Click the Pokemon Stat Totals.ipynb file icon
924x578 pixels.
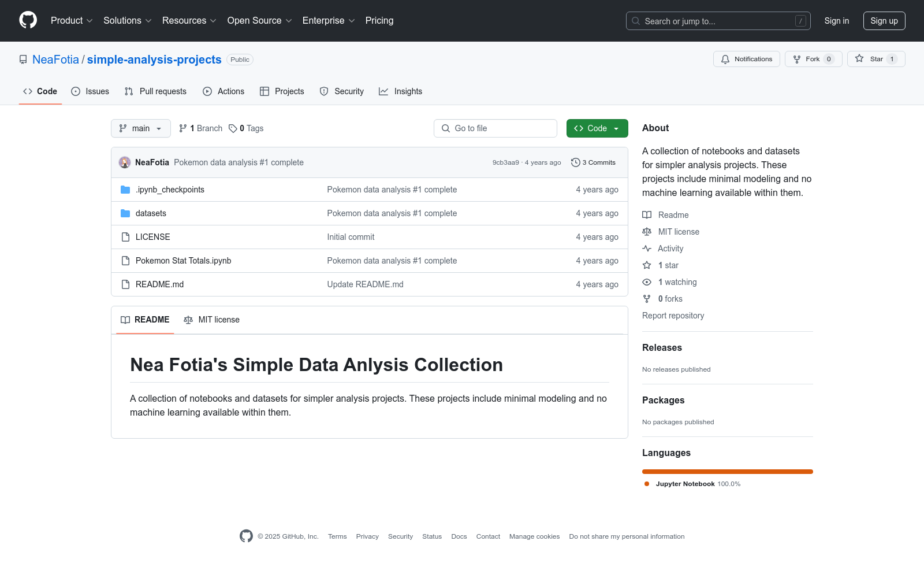point(125,261)
